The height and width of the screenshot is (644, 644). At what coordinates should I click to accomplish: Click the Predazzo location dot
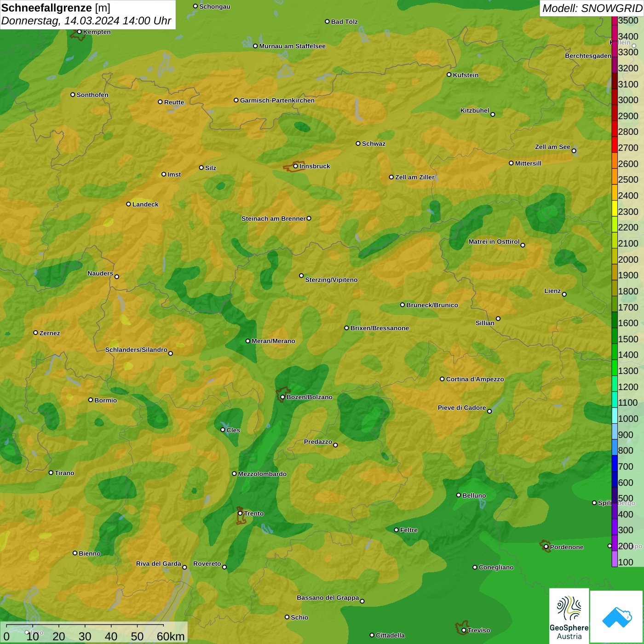335,445
